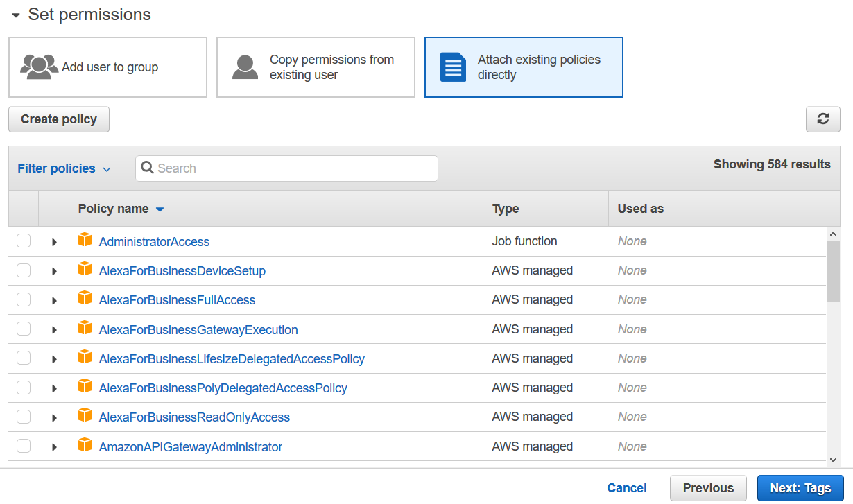Click the policy list vertical scrollbar thumb
Image resolution: width=853 pixels, height=504 pixels.
pyautogui.click(x=833, y=270)
